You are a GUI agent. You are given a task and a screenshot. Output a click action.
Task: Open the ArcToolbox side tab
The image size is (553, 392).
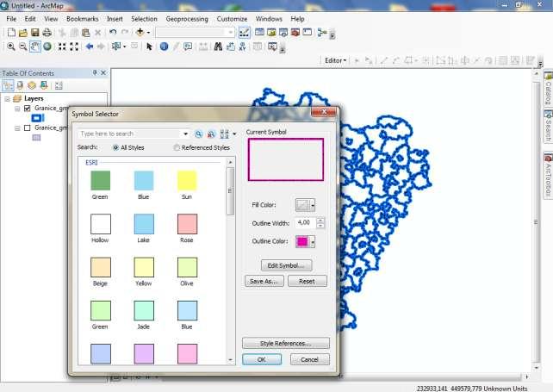pyautogui.click(x=548, y=176)
